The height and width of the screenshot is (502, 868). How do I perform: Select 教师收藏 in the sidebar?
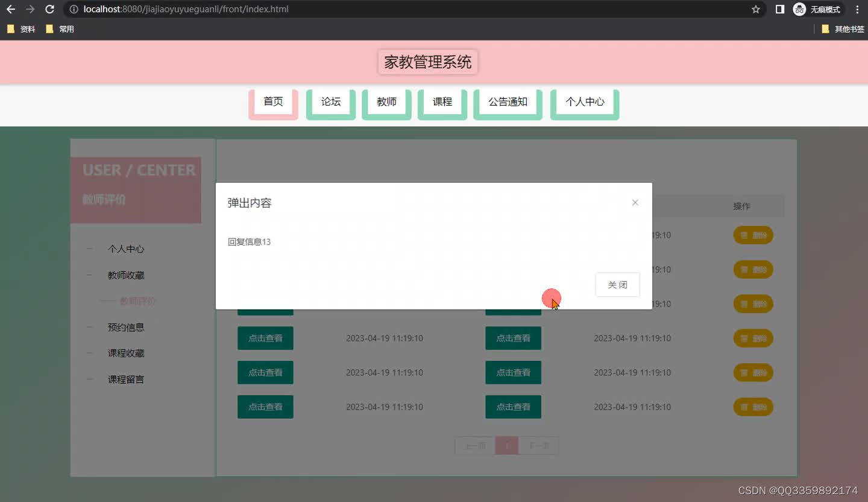click(x=126, y=275)
